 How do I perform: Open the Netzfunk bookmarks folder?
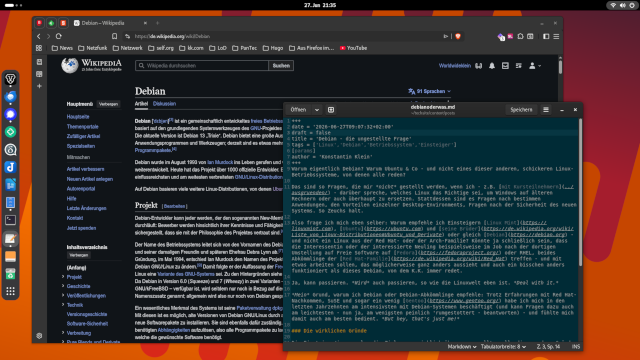[93, 48]
